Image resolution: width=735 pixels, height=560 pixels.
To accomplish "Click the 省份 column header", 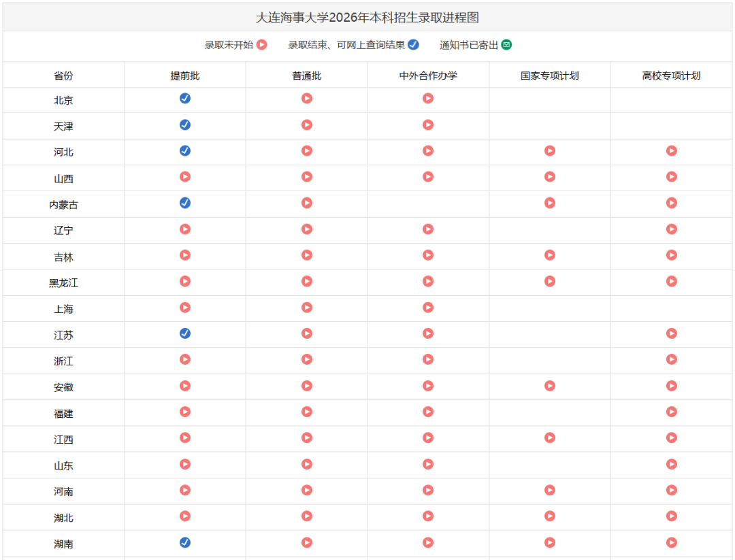I will (x=63, y=76).
